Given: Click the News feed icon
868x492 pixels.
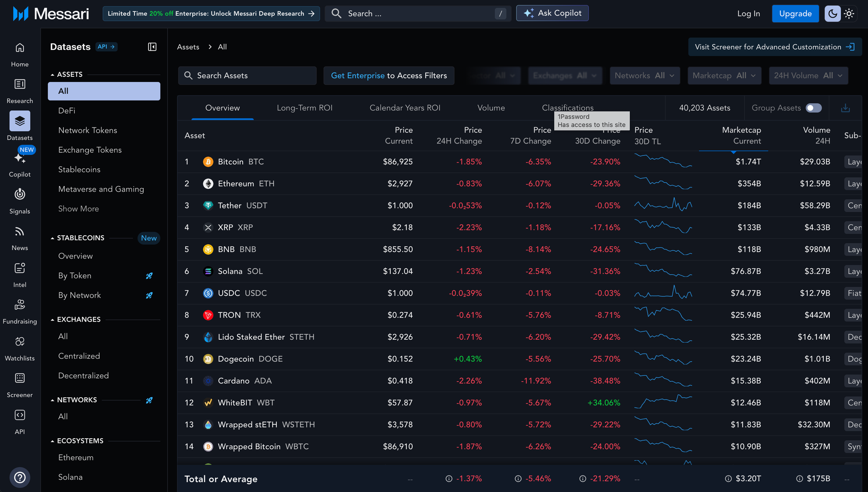Looking at the screenshot, I should point(20,232).
